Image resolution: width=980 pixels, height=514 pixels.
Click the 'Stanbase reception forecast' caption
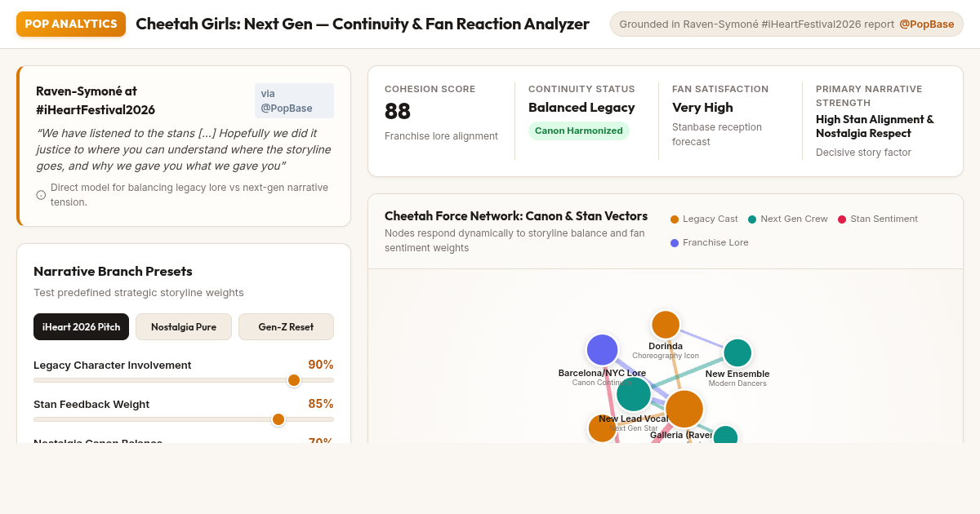point(717,135)
